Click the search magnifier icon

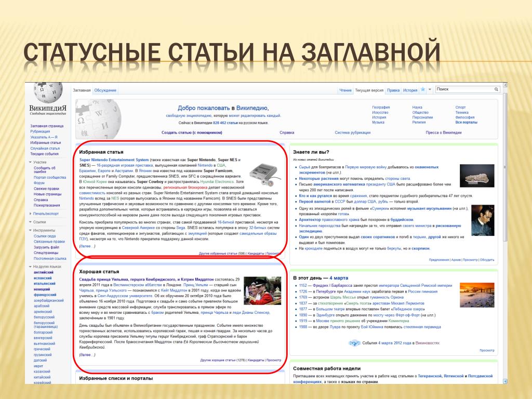click(x=496, y=89)
